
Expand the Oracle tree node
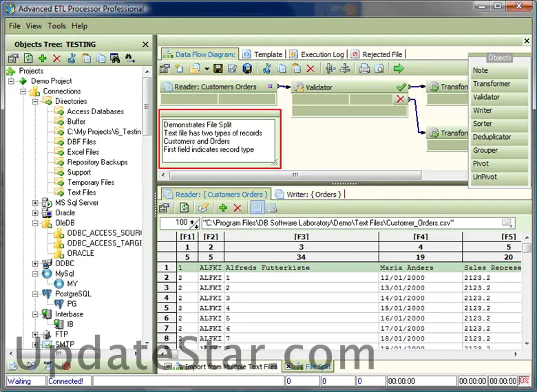click(x=35, y=213)
